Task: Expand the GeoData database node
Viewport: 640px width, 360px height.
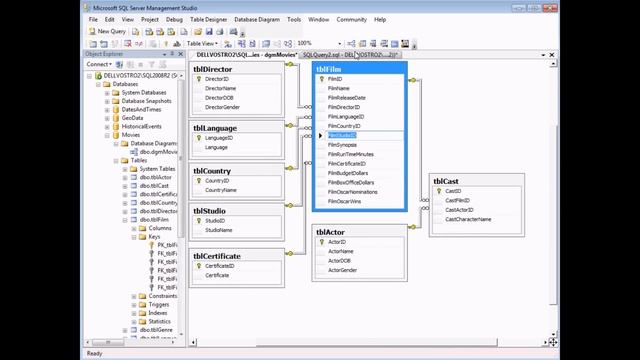Action: (x=107, y=118)
